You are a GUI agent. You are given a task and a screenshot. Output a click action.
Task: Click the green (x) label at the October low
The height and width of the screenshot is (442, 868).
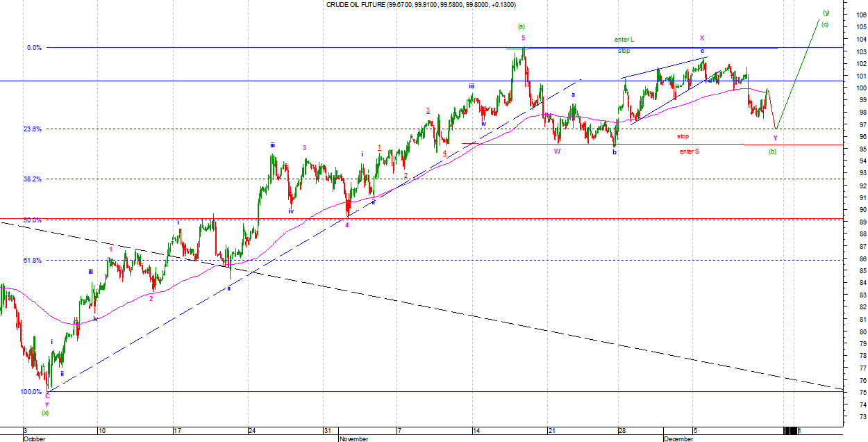point(45,412)
